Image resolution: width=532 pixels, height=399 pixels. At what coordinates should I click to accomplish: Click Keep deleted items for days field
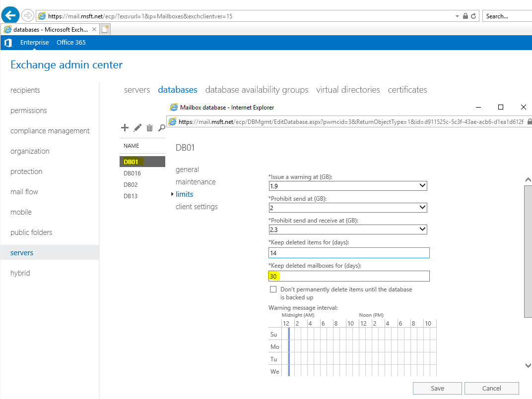[349, 253]
